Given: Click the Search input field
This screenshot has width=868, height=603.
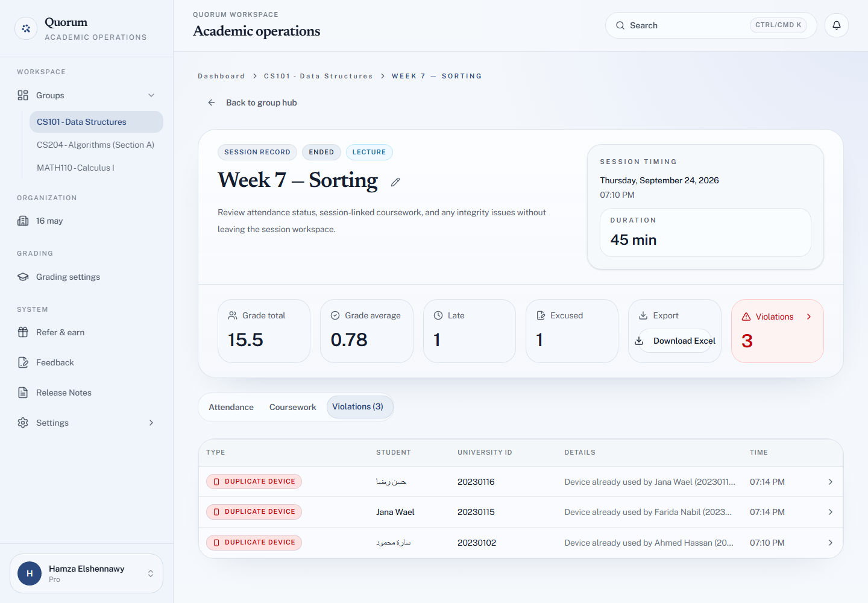Looking at the screenshot, I should [x=711, y=25].
